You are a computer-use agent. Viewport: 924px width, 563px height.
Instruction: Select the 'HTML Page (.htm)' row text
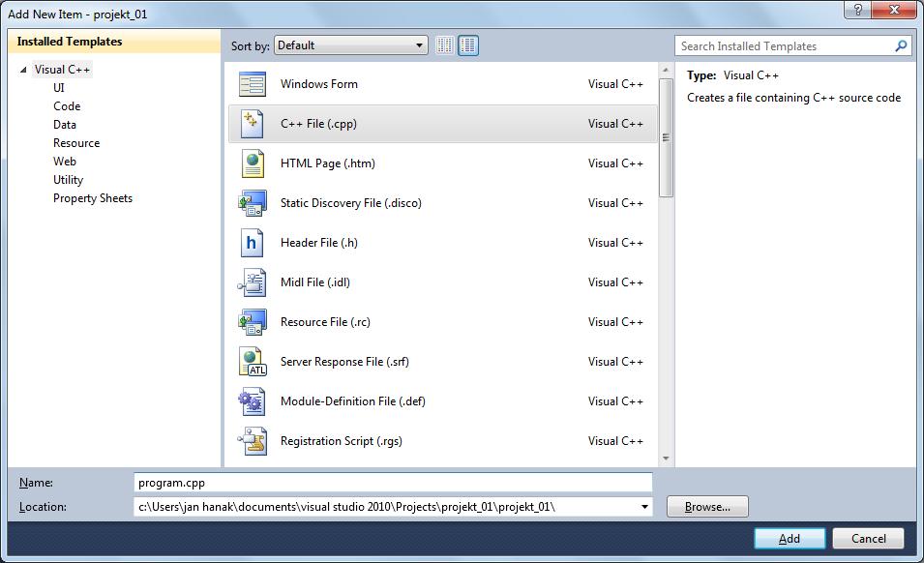(328, 163)
